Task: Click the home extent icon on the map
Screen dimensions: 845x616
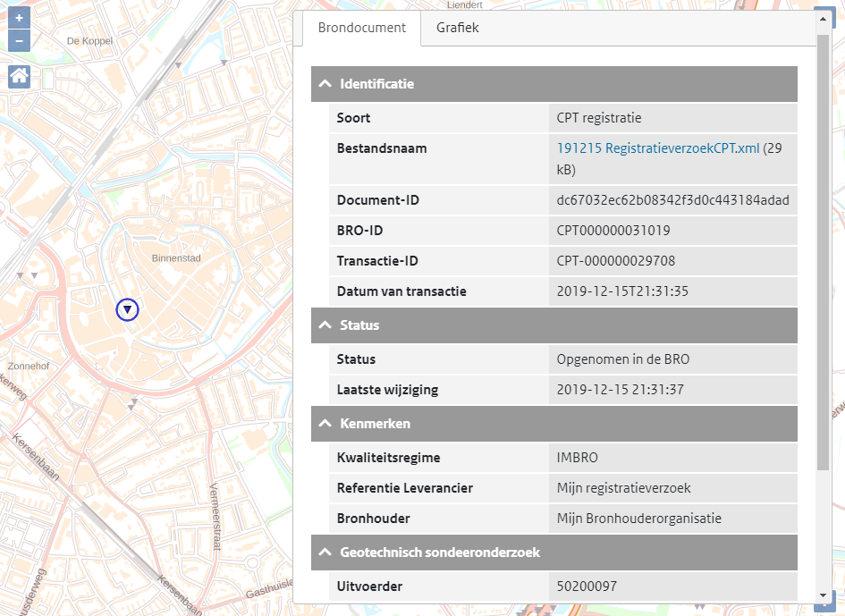Action: tap(19, 77)
